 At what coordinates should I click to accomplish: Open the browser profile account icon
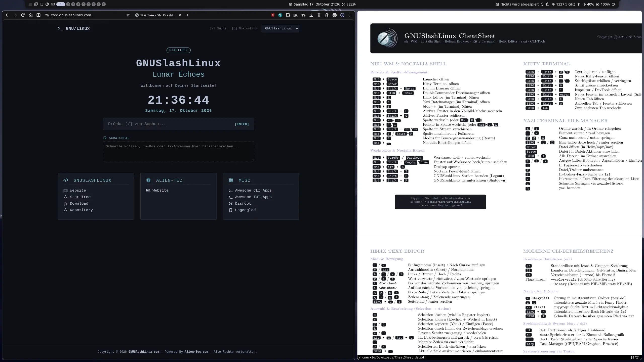point(342,15)
